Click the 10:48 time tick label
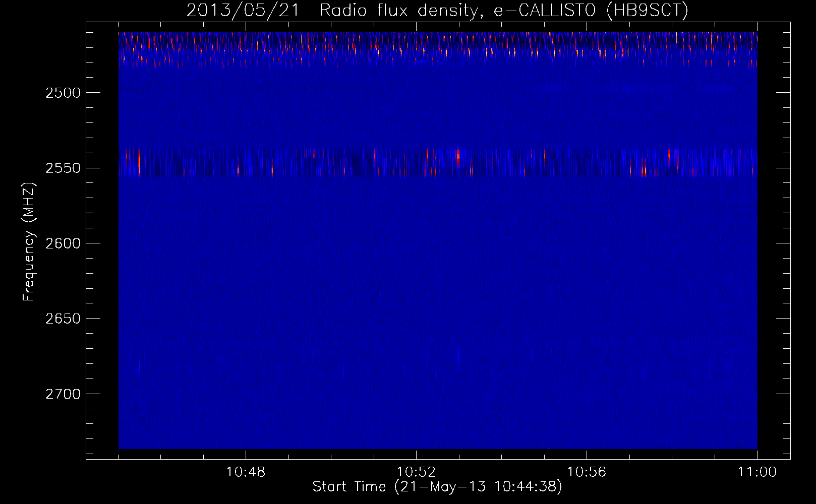The image size is (816, 504). (x=246, y=472)
